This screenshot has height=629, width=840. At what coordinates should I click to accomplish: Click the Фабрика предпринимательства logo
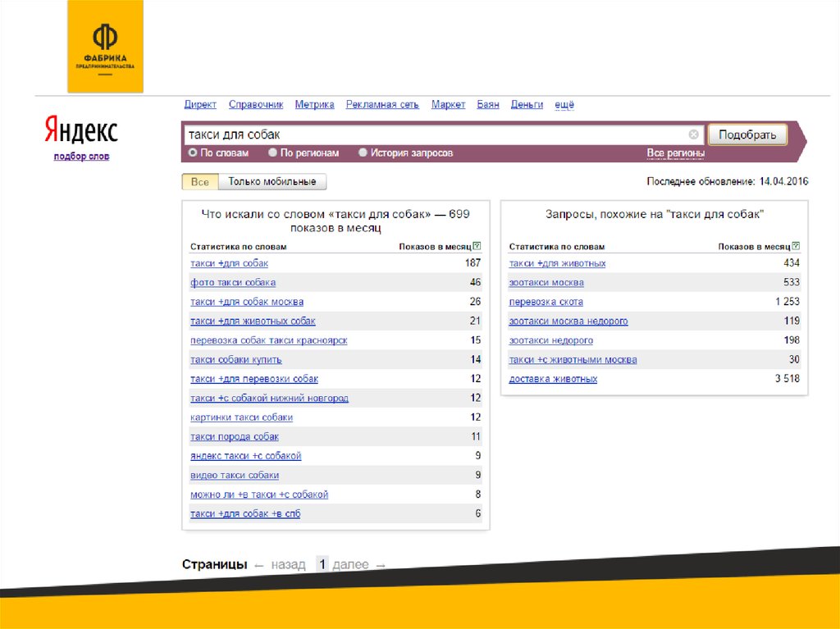click(x=104, y=47)
